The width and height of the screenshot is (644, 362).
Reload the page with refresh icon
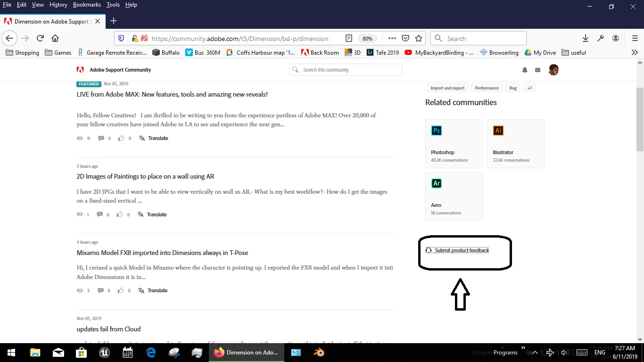point(40,39)
